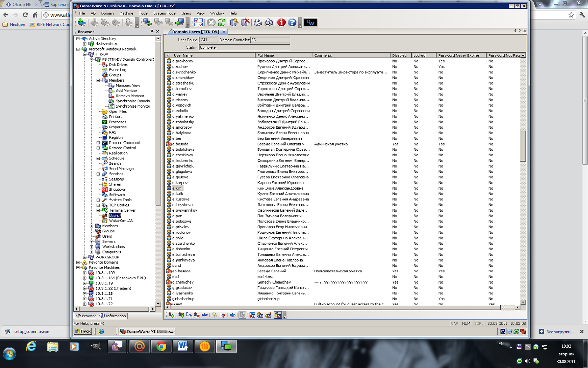Image resolution: width=588 pixels, height=368 pixels.
Task: Click the User Count field showing 341
Action: coord(208,40)
